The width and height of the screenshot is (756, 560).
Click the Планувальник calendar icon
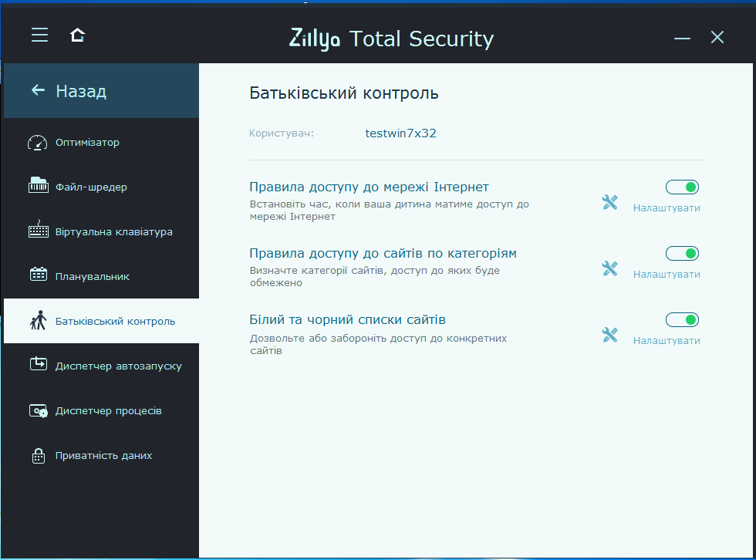click(x=38, y=275)
